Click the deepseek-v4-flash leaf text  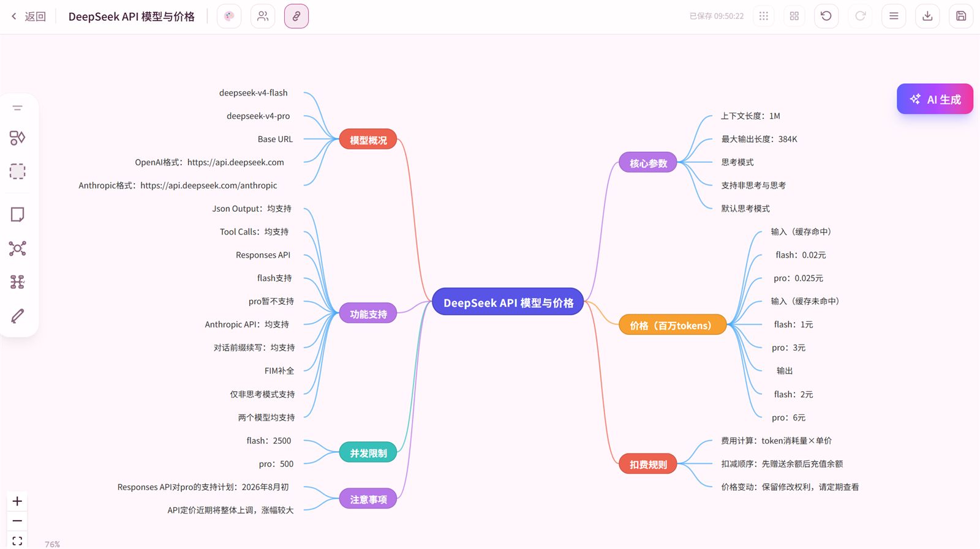point(254,93)
